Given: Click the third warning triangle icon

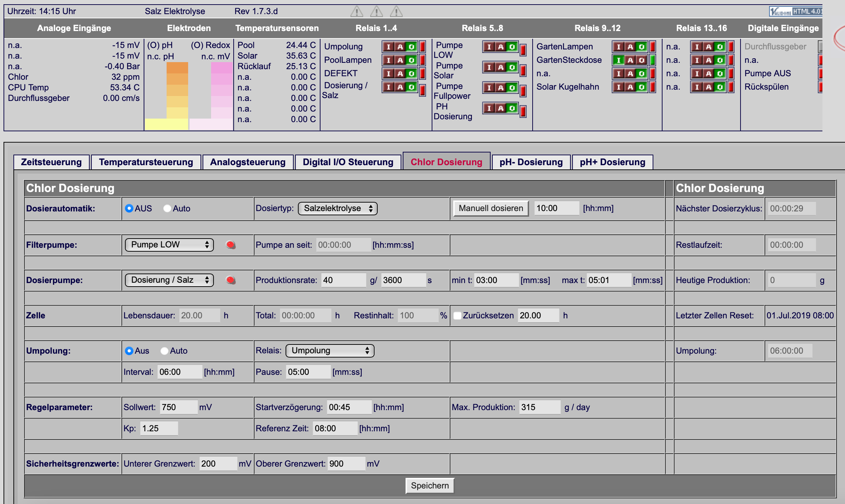Looking at the screenshot, I should coord(396,12).
